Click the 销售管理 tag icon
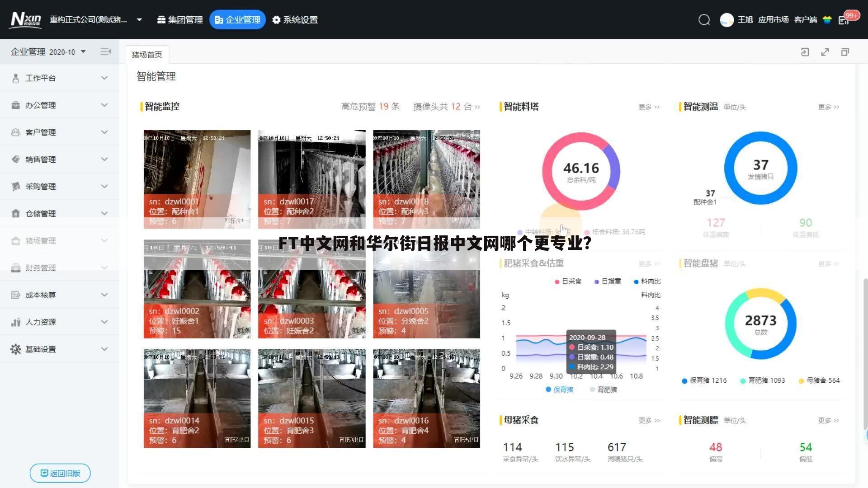868x488 pixels. click(16, 160)
